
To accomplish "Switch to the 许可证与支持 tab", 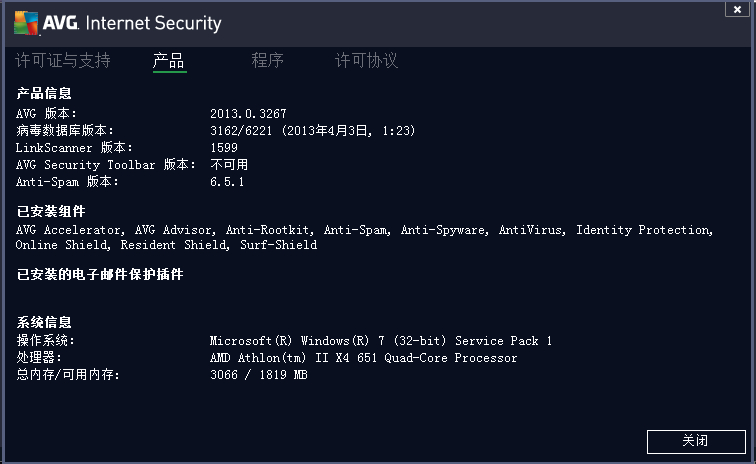I will point(63,60).
